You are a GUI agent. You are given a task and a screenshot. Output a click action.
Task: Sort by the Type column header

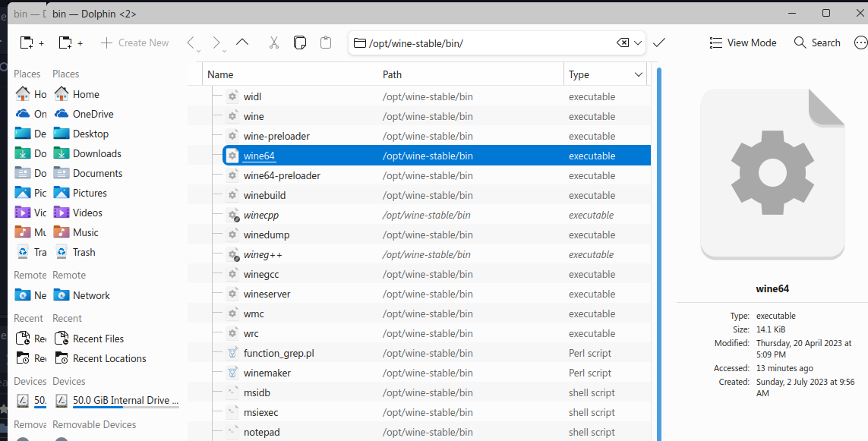click(x=579, y=74)
